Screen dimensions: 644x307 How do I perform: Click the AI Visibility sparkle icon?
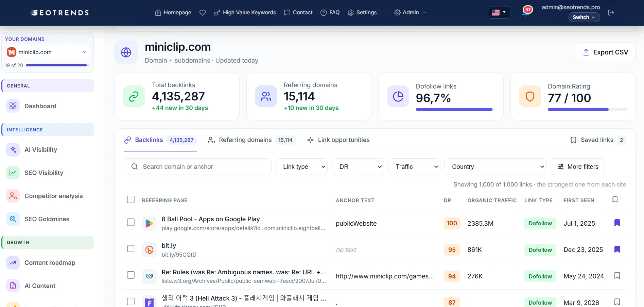pyautogui.click(x=13, y=150)
